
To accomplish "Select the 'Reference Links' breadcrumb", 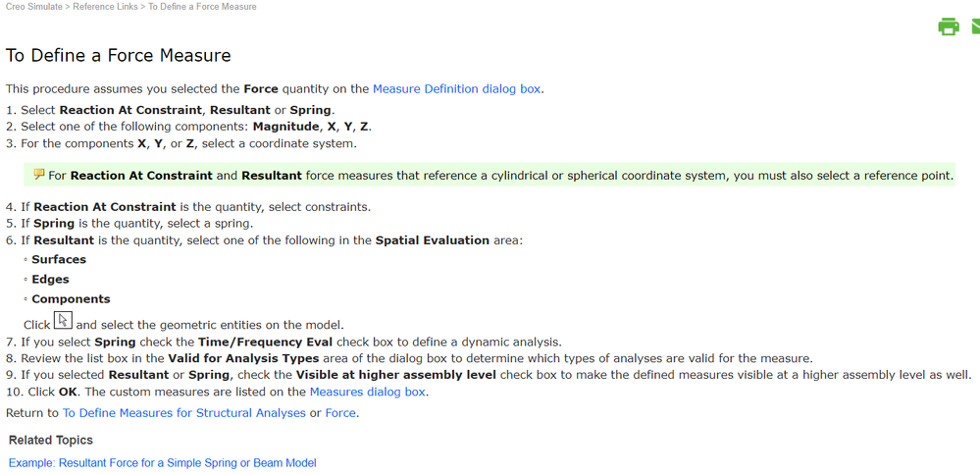I will [x=105, y=7].
